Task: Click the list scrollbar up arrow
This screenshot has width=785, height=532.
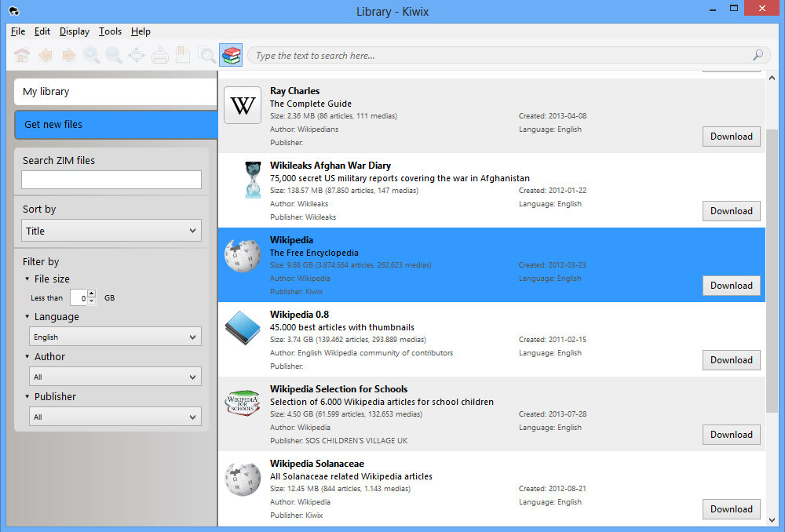Action: (x=772, y=78)
